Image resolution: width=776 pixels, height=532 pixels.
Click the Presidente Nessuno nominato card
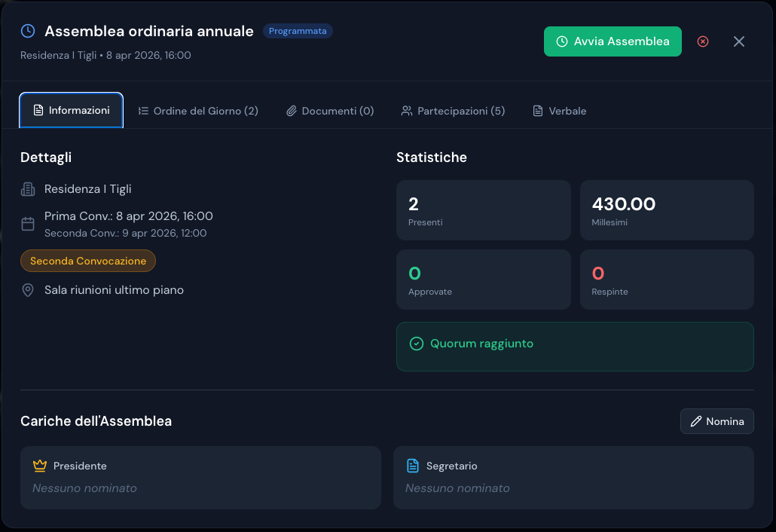200,478
